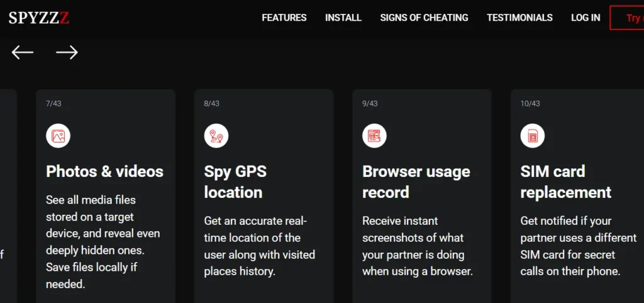Viewport: 644px width, 303px height.
Task: Open the TESTIMONIALS navigation item
Action: click(519, 18)
